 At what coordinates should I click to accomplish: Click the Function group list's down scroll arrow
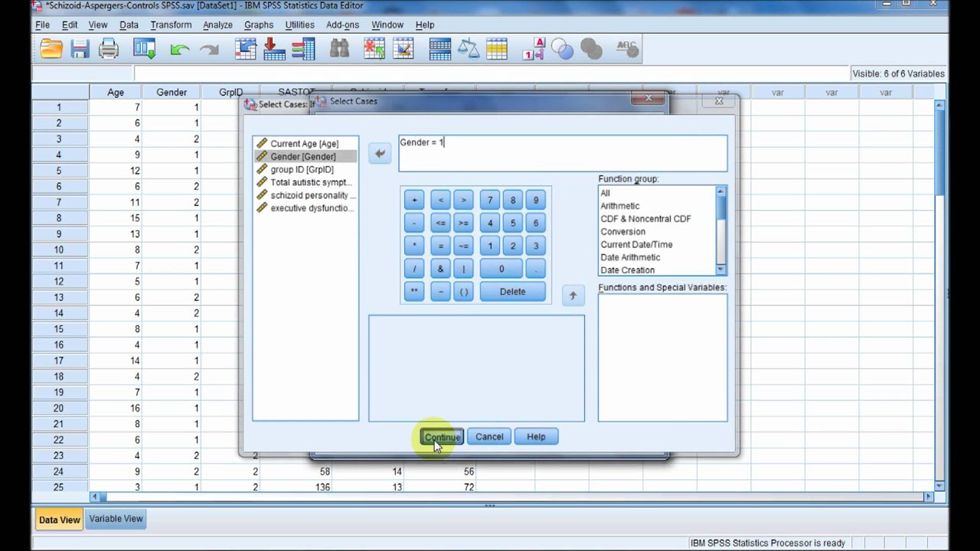click(x=720, y=269)
